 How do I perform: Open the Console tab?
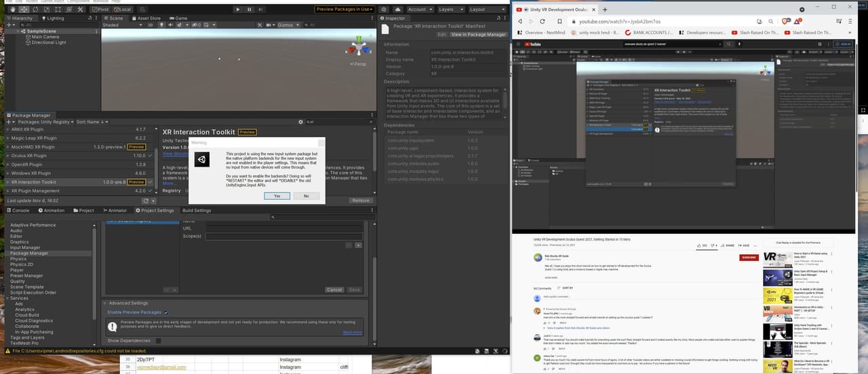coord(18,211)
